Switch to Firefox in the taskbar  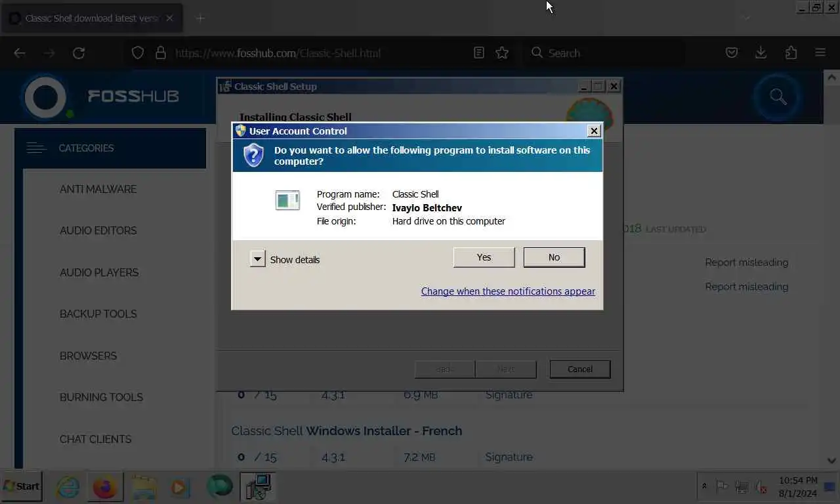click(104, 487)
